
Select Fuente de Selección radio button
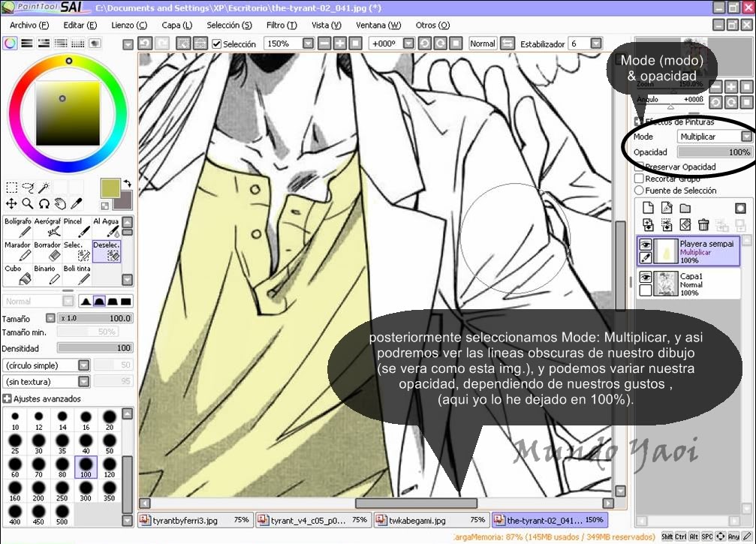point(640,191)
